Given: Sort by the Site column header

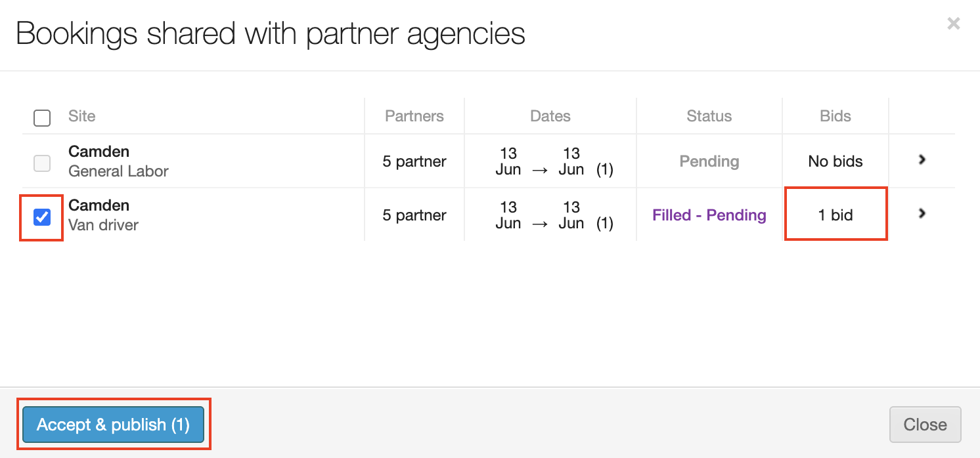Looking at the screenshot, I should 82,116.
